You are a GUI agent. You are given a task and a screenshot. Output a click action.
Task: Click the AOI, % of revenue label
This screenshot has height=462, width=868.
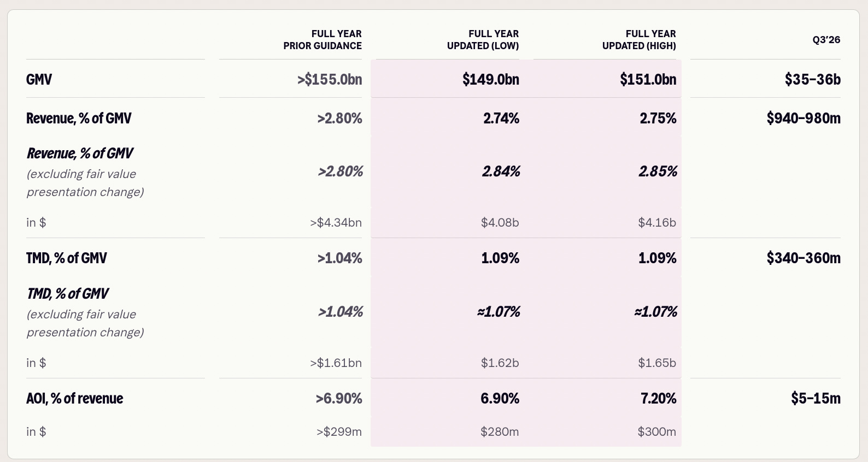(74, 398)
